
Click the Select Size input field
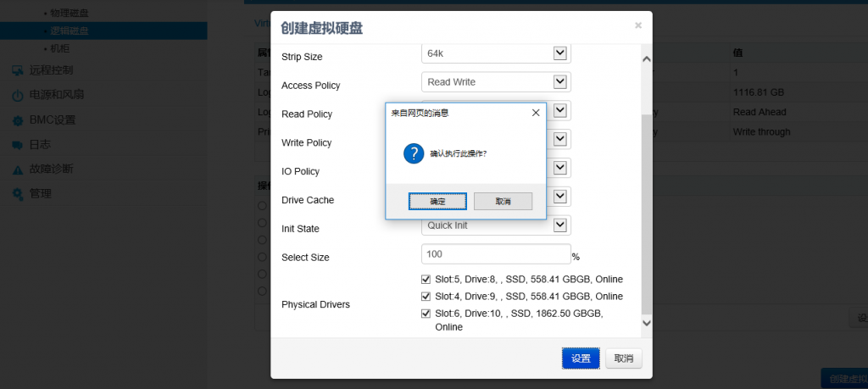tap(495, 254)
